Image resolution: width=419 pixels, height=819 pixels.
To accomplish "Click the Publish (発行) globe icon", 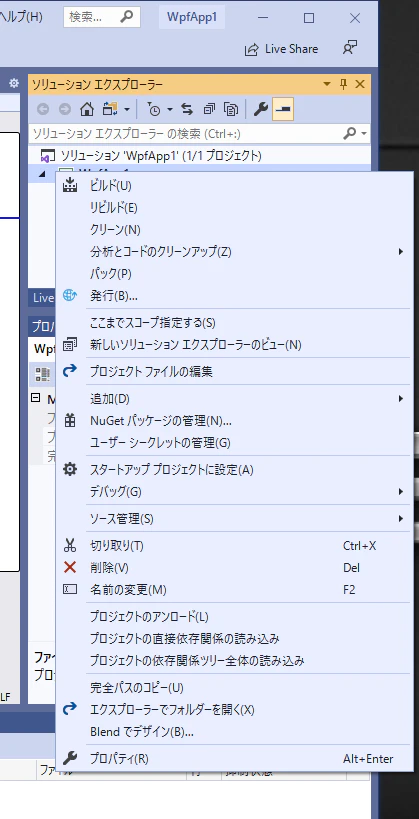I will (x=69, y=296).
